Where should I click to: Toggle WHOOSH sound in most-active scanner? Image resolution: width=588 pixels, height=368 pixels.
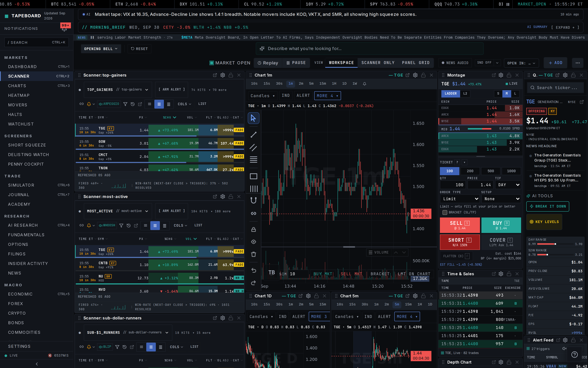click(107, 225)
